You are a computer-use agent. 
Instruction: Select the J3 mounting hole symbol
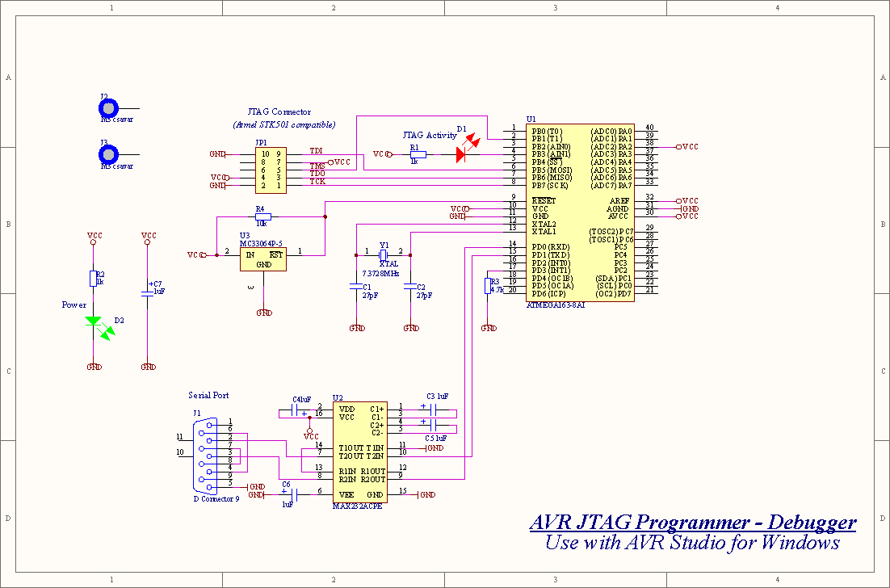(108, 153)
